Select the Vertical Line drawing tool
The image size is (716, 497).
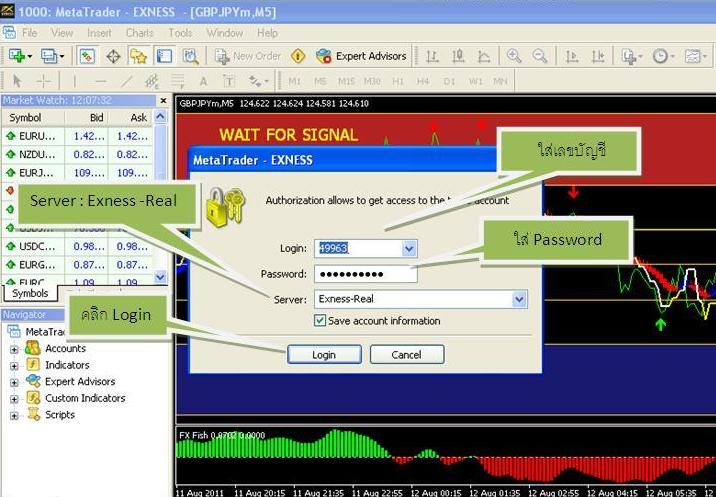click(x=74, y=81)
